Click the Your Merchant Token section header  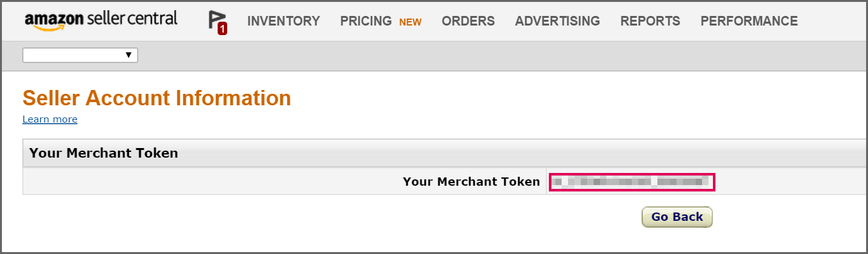(103, 153)
